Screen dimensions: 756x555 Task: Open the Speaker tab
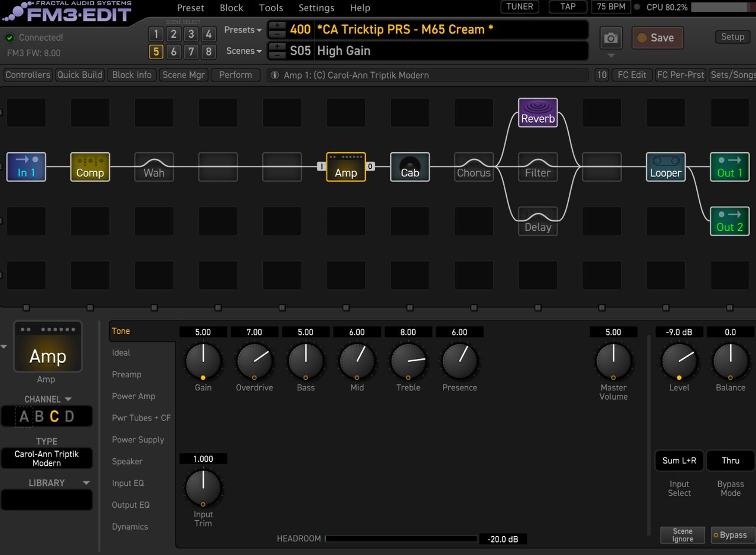pos(128,461)
